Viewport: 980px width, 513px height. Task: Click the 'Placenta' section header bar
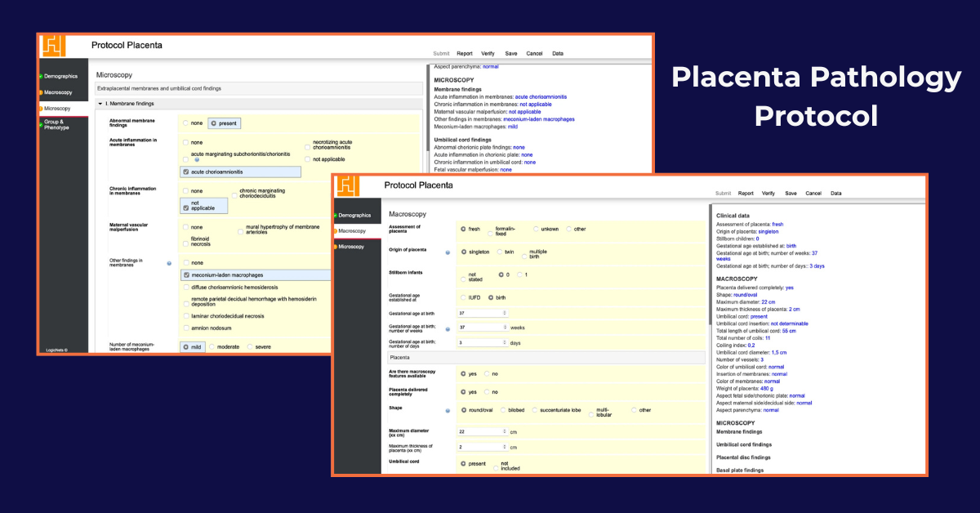tap(546, 357)
